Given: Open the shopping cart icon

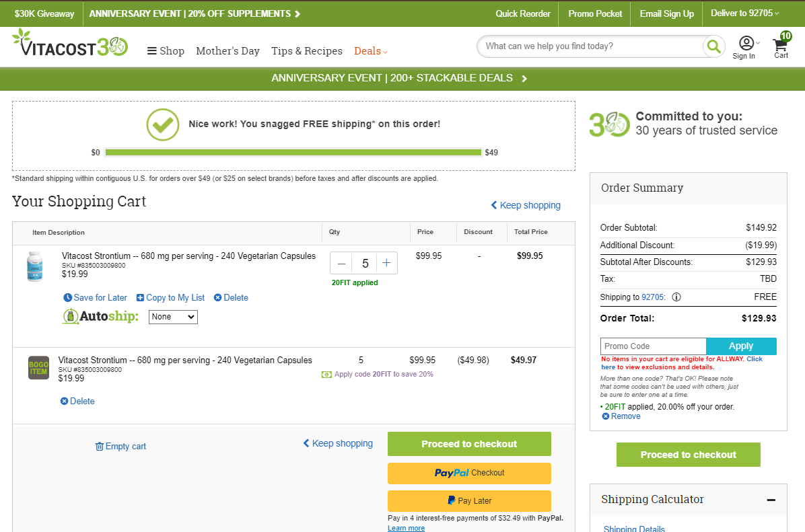Looking at the screenshot, I should coord(781,46).
